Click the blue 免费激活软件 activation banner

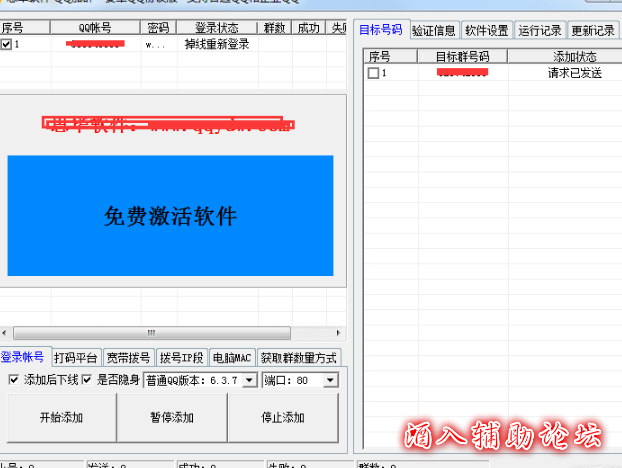click(170, 215)
